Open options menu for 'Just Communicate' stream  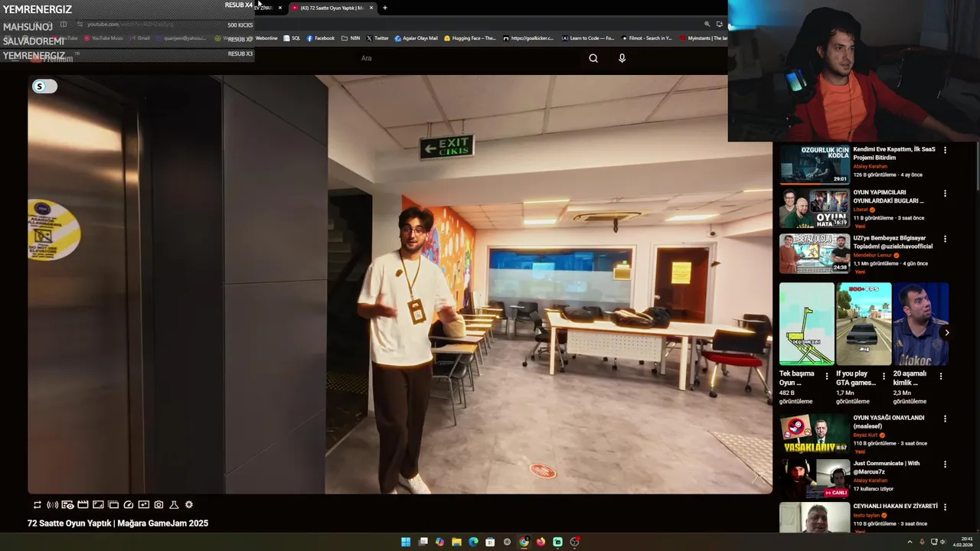[x=945, y=464]
